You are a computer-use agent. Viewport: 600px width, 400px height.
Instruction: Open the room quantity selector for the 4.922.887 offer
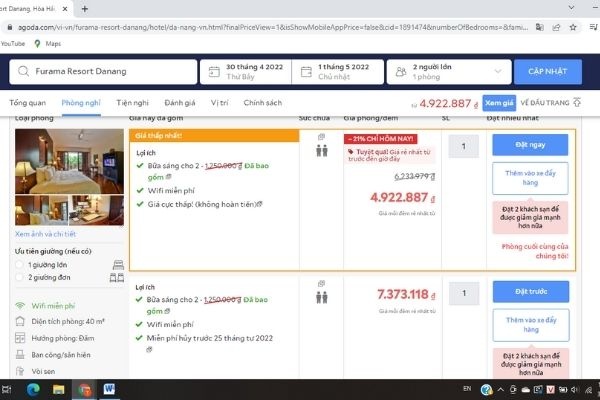point(463,147)
